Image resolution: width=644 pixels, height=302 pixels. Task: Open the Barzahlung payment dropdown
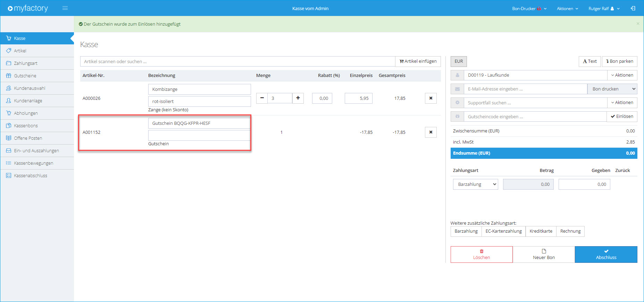point(475,184)
